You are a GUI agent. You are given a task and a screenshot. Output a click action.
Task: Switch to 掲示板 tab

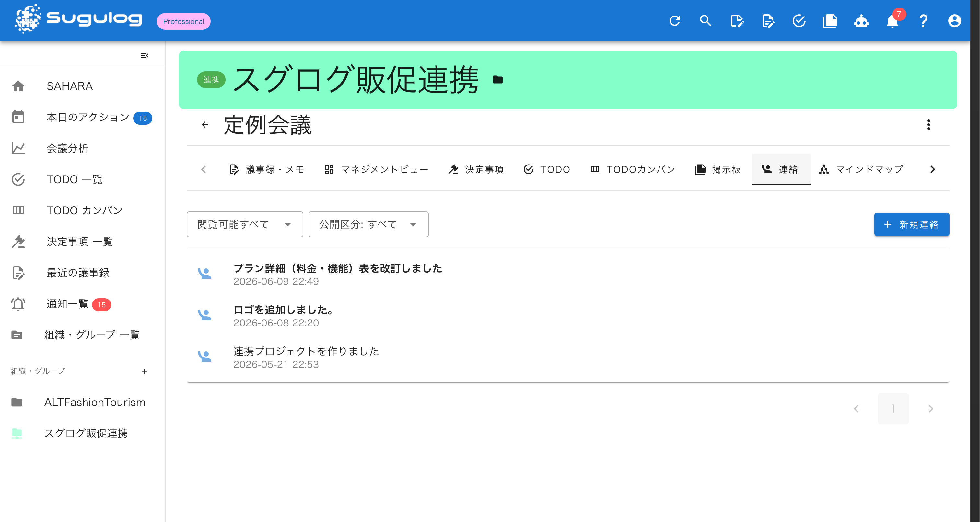[x=718, y=169]
